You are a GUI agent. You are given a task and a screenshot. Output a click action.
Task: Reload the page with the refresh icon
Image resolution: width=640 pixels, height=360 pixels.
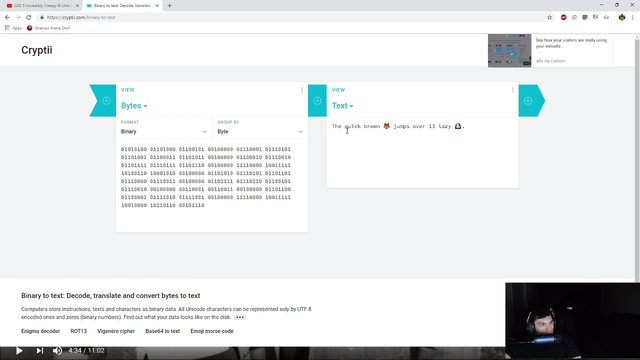coord(29,17)
